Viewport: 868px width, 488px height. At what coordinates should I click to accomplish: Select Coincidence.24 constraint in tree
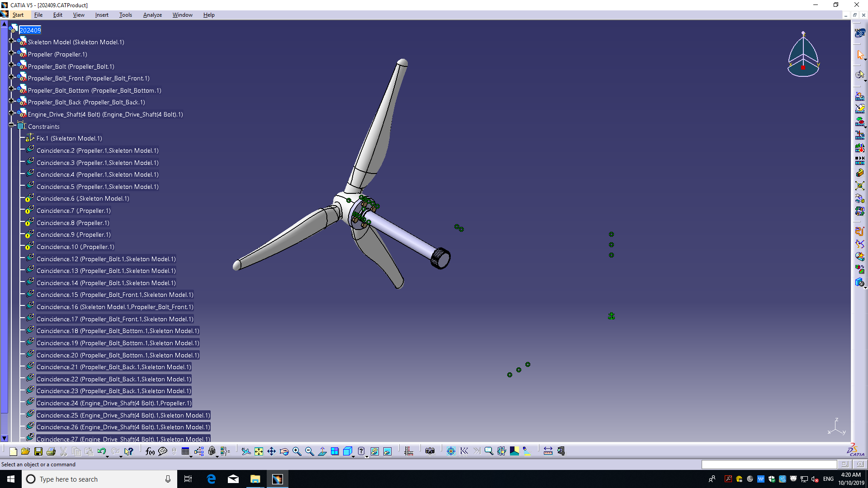[x=113, y=403]
